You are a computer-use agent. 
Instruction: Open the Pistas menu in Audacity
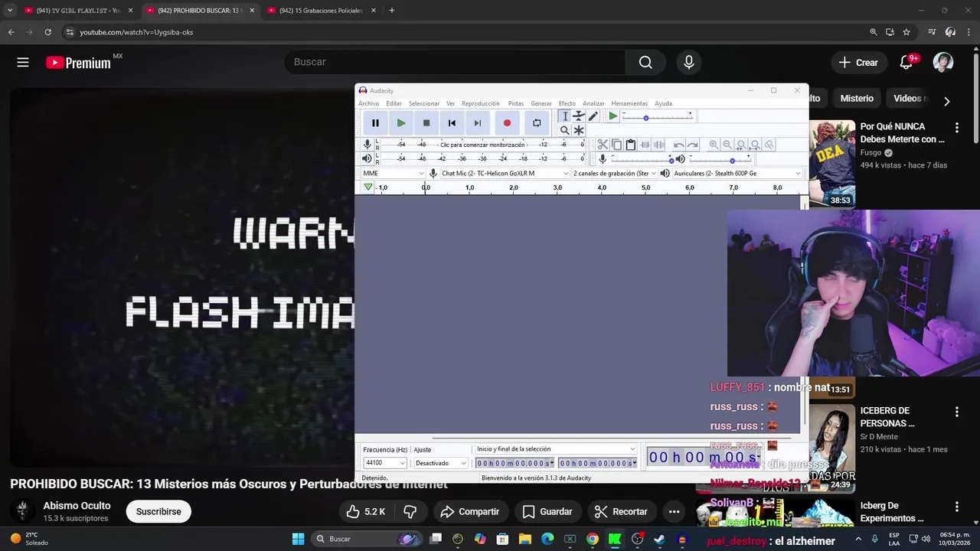516,103
